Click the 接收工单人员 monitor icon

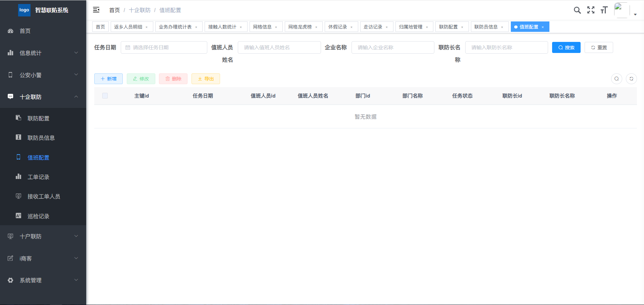click(18, 196)
